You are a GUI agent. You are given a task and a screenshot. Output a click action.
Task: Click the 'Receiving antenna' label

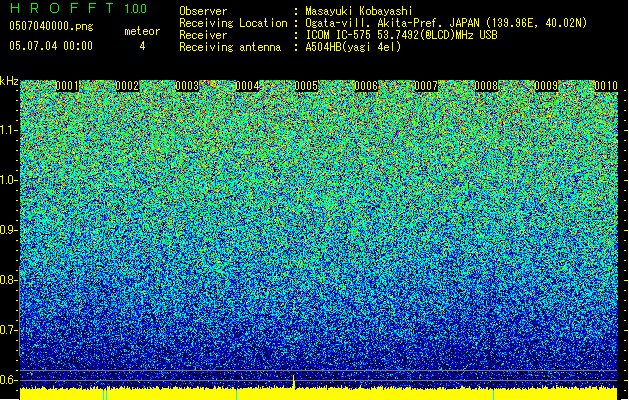pyautogui.click(x=230, y=47)
